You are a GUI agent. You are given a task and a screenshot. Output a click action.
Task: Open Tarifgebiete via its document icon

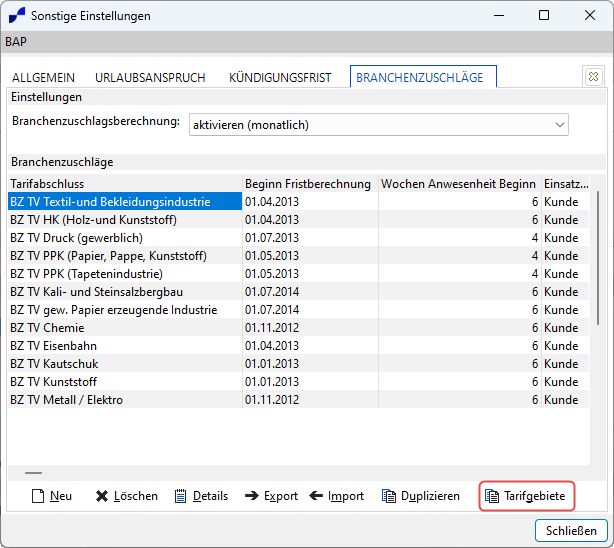point(492,496)
